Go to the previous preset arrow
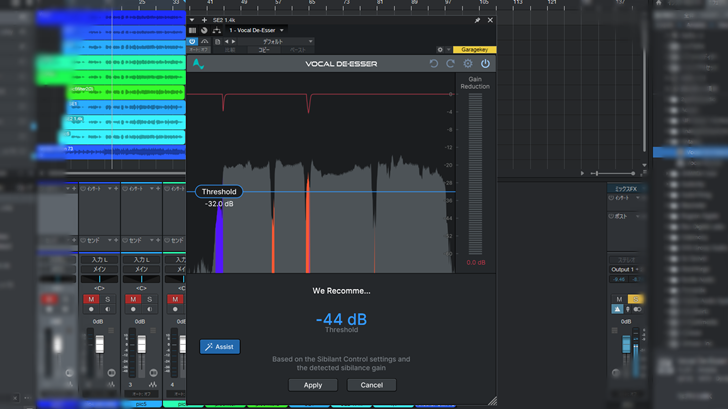The height and width of the screenshot is (409, 728). pyautogui.click(x=227, y=42)
